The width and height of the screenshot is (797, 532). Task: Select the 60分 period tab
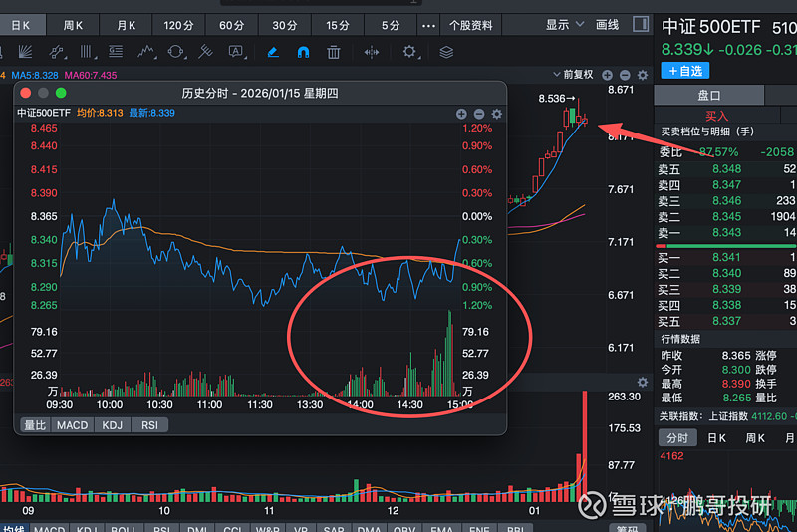[232, 25]
